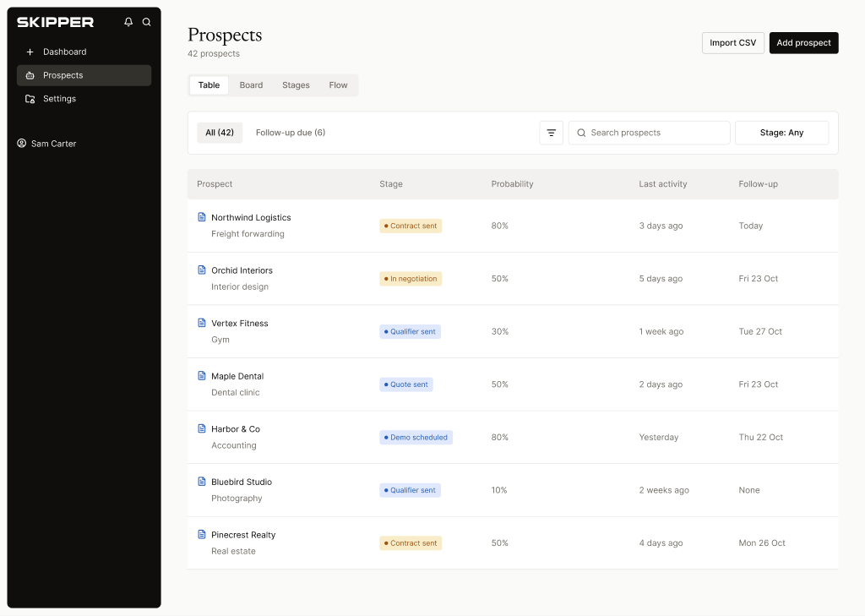Open the Orchid Interiors prospect name
The height and width of the screenshot is (616, 865).
tap(242, 271)
